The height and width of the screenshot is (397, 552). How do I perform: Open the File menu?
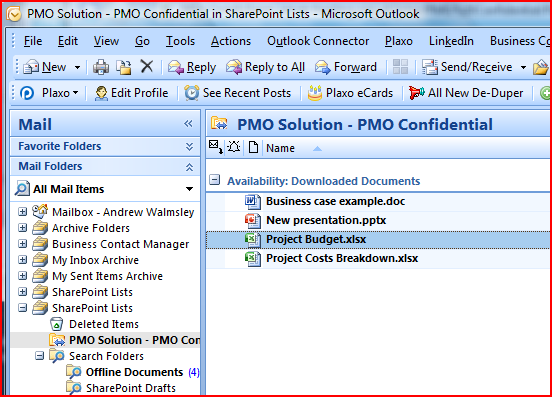coord(33,41)
